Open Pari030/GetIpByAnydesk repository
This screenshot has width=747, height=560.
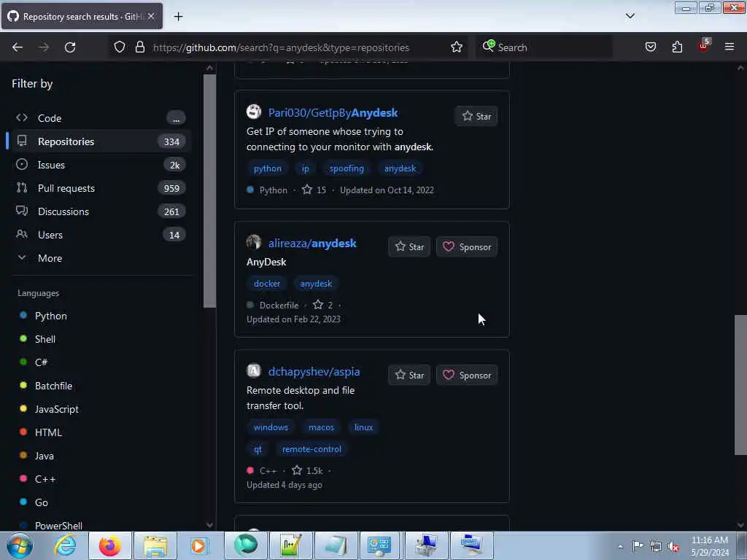tap(333, 113)
